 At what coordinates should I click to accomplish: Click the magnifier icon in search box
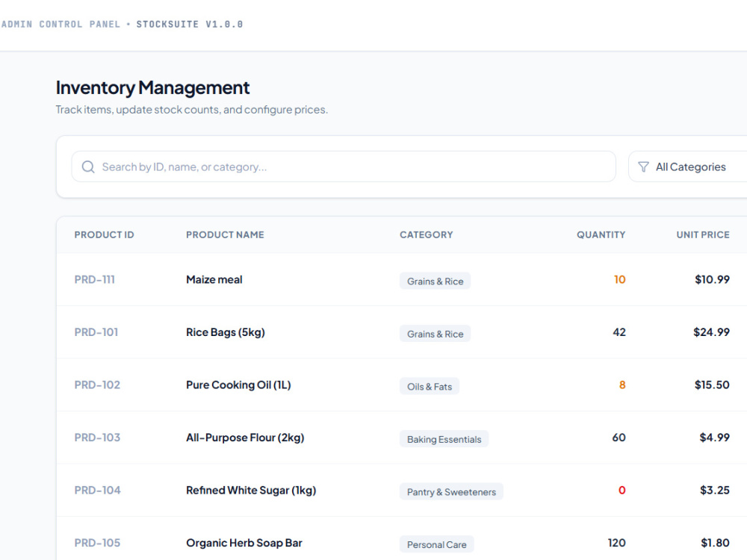point(88,167)
